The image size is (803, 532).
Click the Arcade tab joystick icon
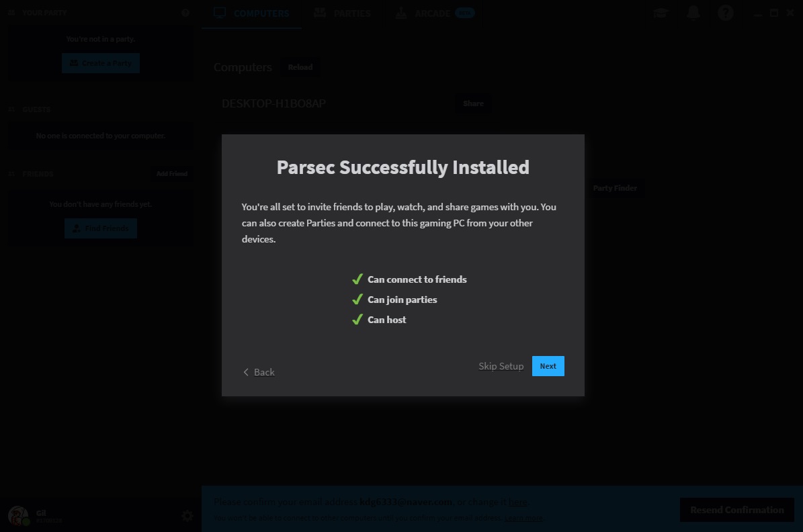tap(401, 13)
